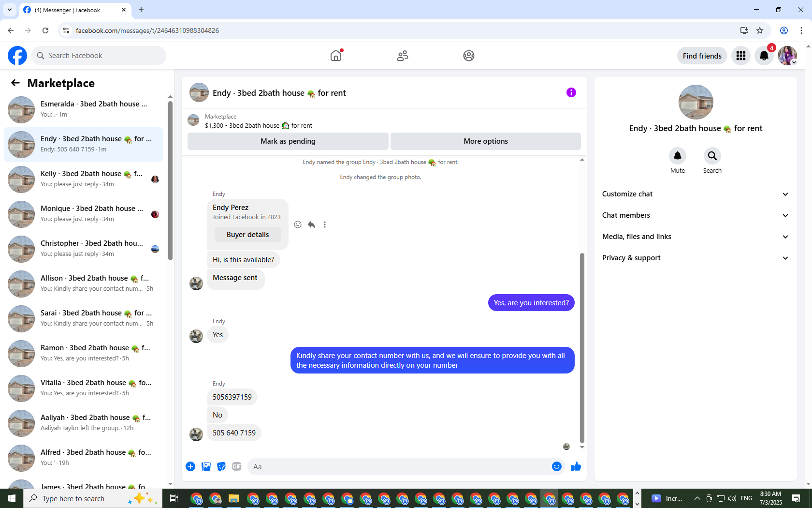The height and width of the screenshot is (508, 812).
Task: Open Windows Start menu
Action: click(x=12, y=498)
